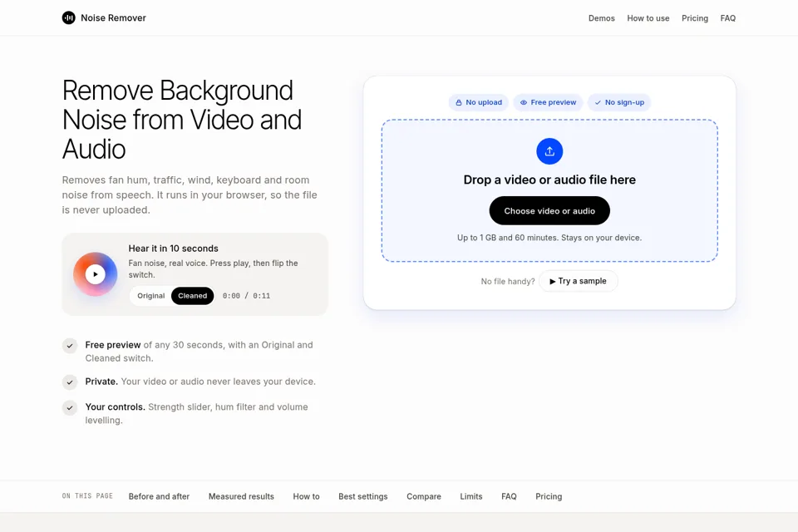Screen dimensions: 798x532
Task: Open How to use in top navigation
Action: (648, 18)
